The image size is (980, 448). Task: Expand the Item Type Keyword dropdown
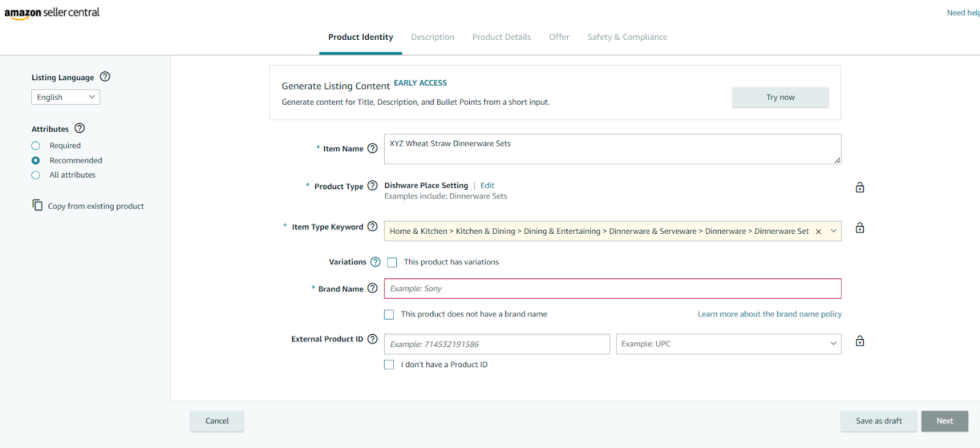[833, 231]
